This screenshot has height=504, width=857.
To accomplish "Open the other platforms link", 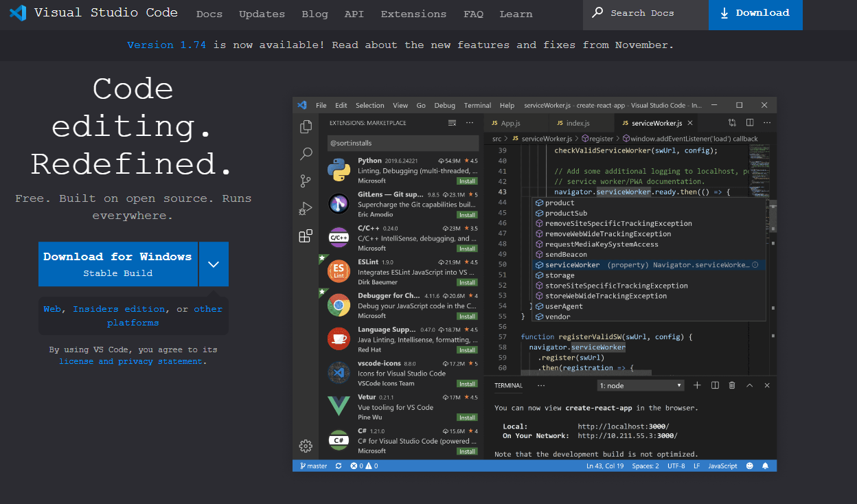I will point(165,316).
